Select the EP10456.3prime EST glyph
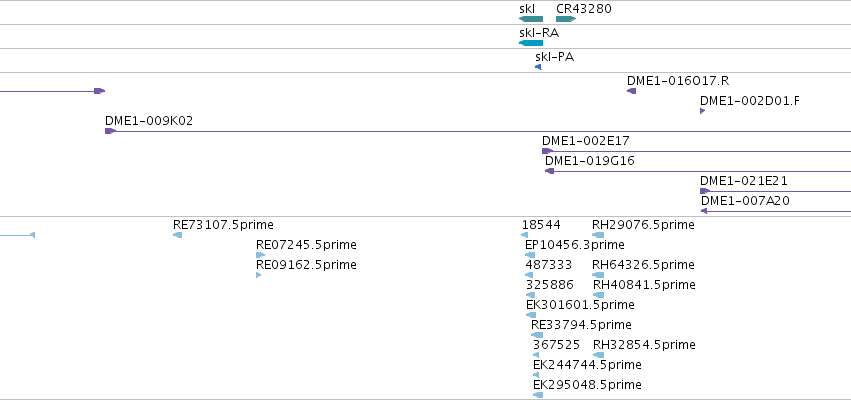The width and height of the screenshot is (851, 400). (x=530, y=255)
